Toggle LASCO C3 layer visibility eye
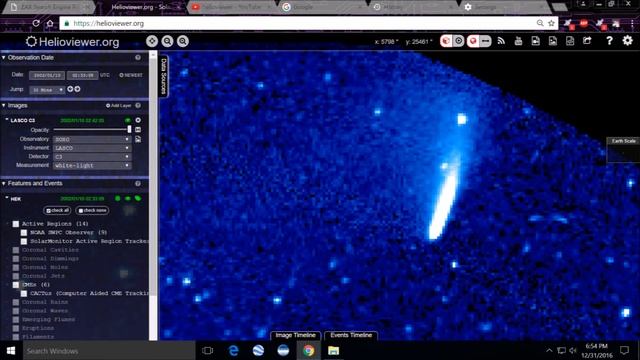Viewport: 640px width, 360px height. click(x=128, y=120)
